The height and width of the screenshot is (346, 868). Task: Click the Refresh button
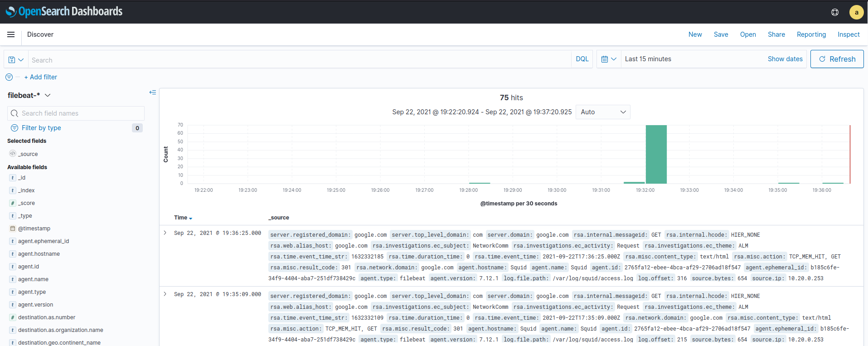(x=837, y=59)
